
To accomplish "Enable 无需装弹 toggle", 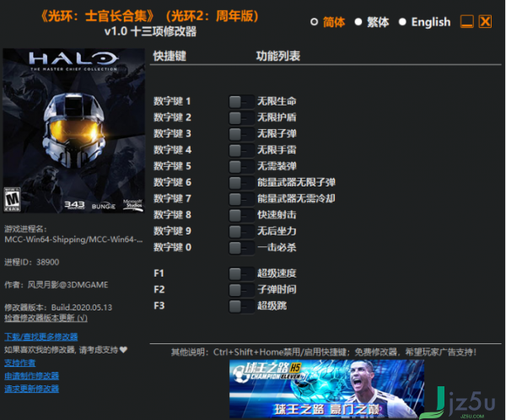I will click(x=241, y=167).
